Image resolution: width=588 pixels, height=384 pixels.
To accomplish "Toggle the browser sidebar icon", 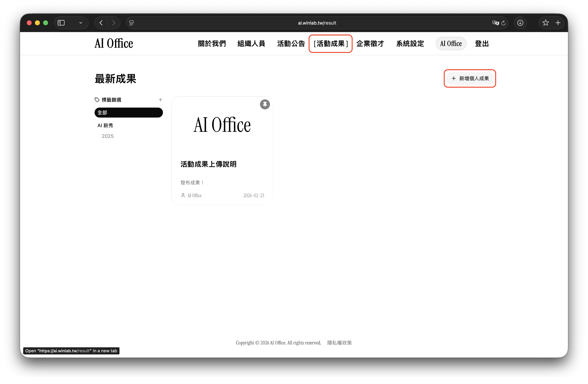I will point(61,23).
